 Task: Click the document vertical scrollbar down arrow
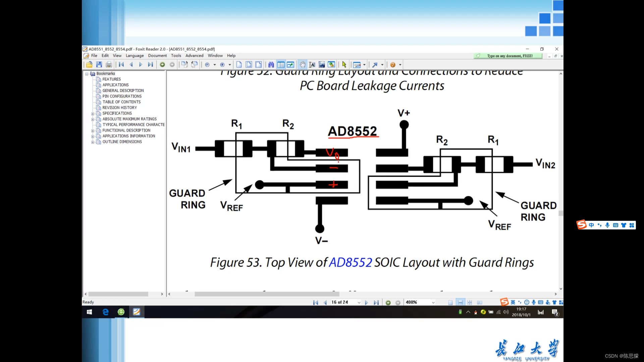tap(561, 289)
